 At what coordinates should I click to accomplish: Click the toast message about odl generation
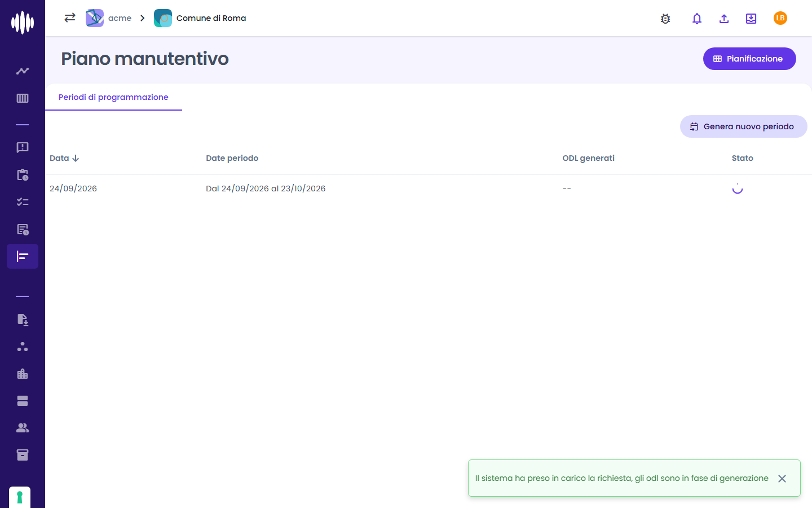(x=622, y=478)
